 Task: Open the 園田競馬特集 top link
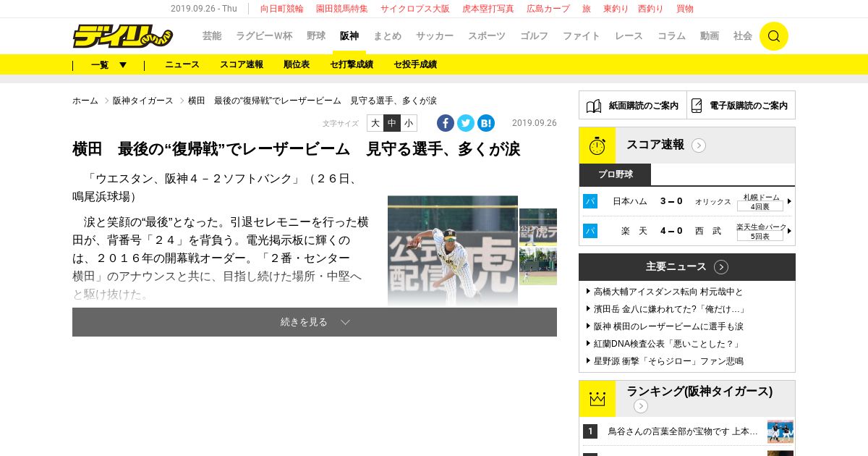click(342, 9)
